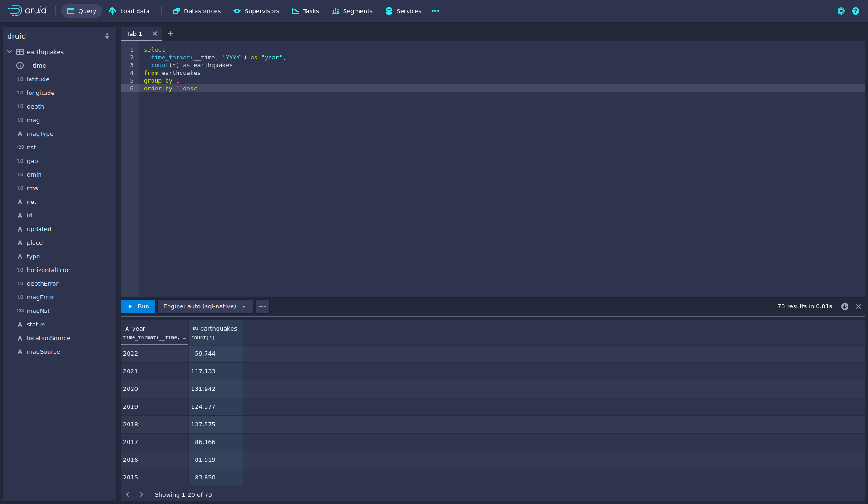The width and height of the screenshot is (868, 504).
Task: Click the Druid logo icon
Action: click(x=15, y=11)
